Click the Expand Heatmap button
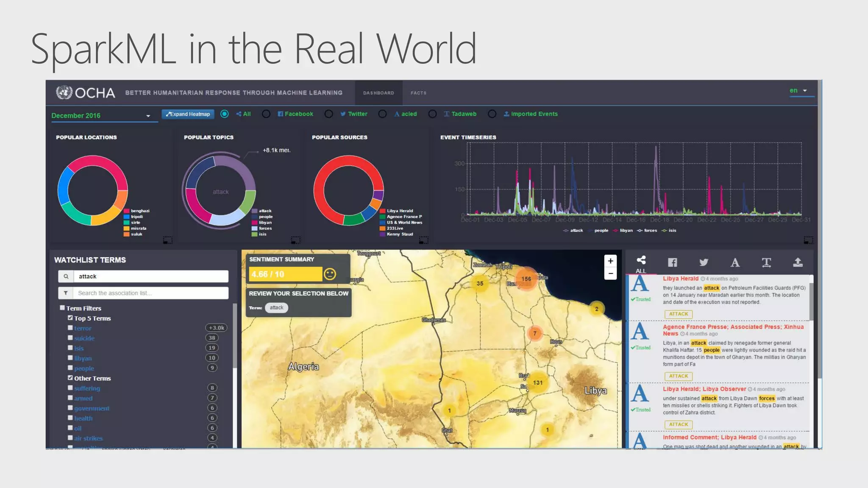The width and height of the screenshot is (868, 488). (x=188, y=114)
